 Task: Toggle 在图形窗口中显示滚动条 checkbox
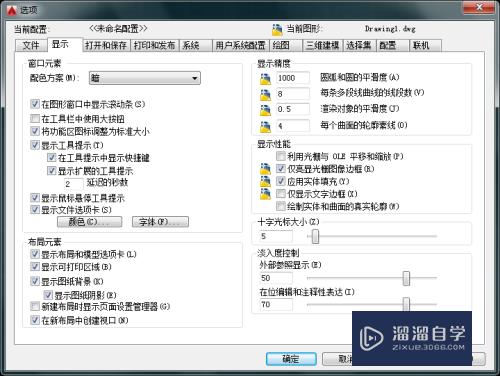[35, 104]
